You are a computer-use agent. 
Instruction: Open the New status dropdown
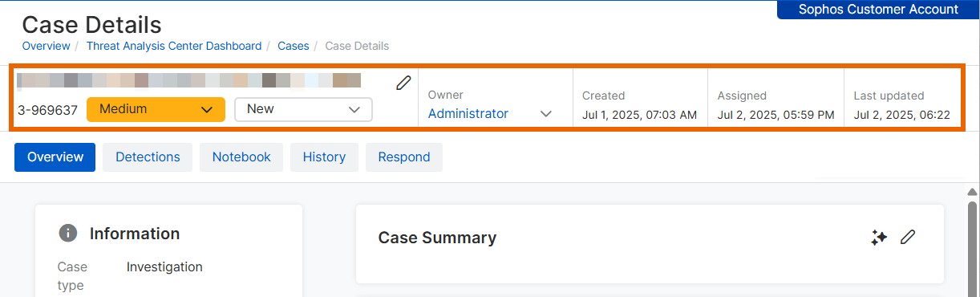[303, 109]
